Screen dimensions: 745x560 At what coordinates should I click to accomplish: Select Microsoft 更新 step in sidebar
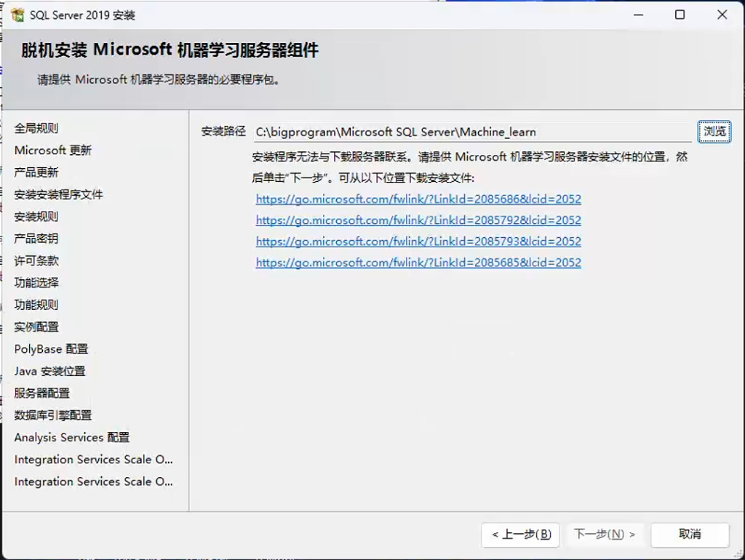pyautogui.click(x=52, y=150)
